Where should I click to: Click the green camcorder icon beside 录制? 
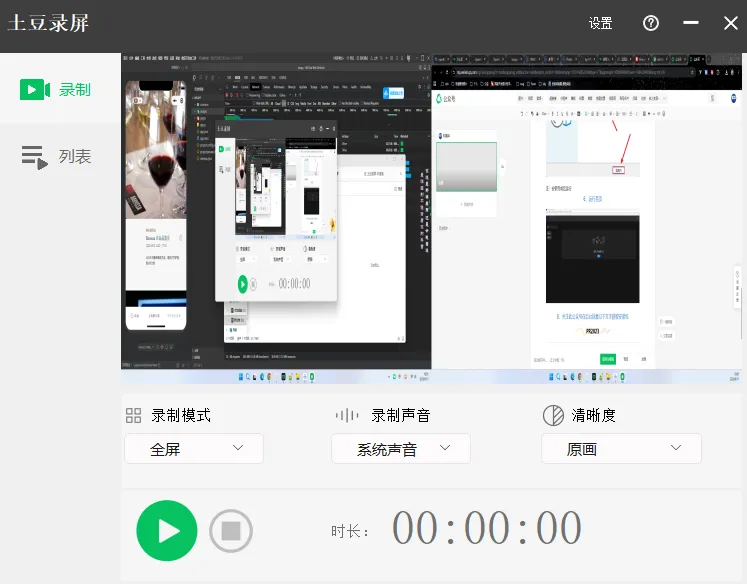pyautogui.click(x=35, y=90)
